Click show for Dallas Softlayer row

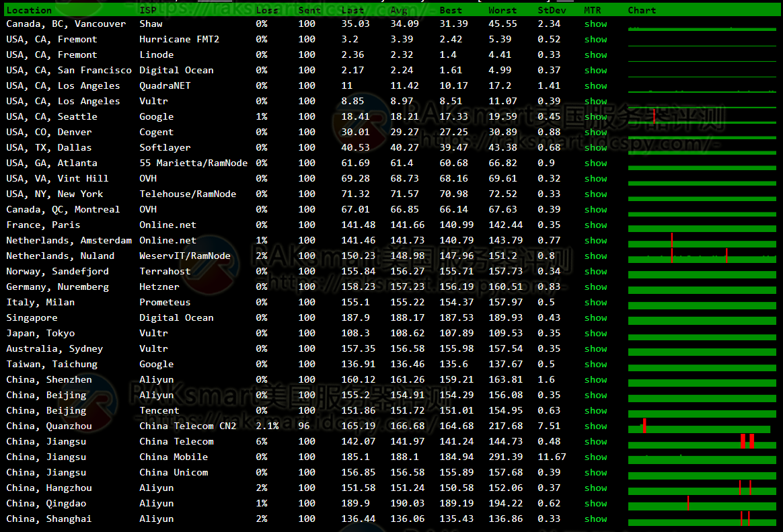(x=596, y=148)
